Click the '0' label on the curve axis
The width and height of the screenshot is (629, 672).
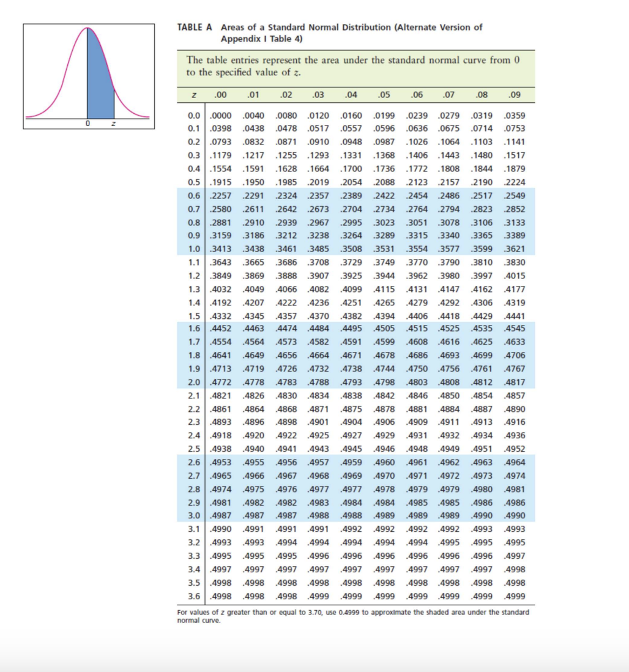pos(87,124)
